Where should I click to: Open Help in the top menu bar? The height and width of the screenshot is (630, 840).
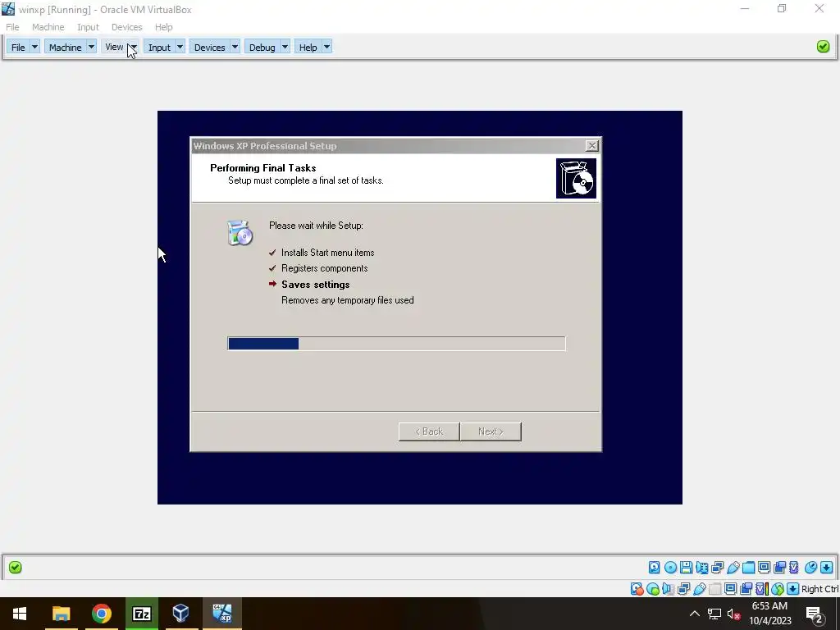pyautogui.click(x=163, y=27)
